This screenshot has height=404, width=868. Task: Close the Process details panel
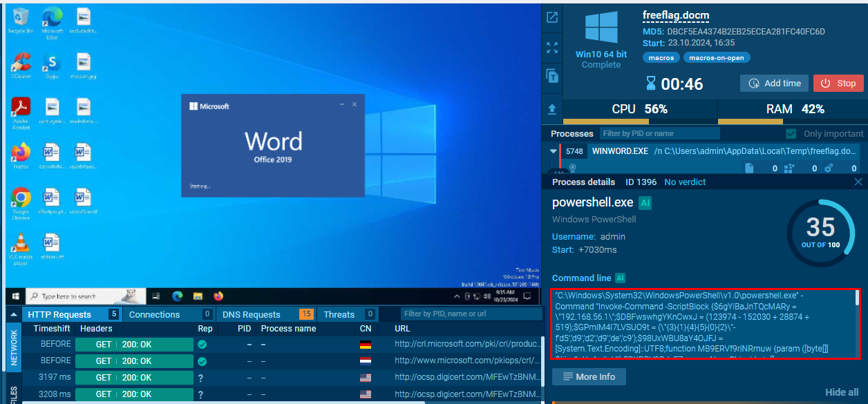pos(858,182)
